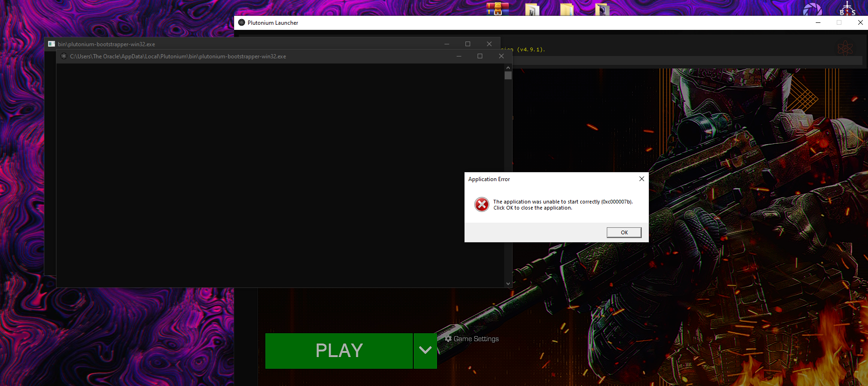Open Game Settings link
Image resolution: width=868 pixels, height=386 pixels.
coord(476,339)
